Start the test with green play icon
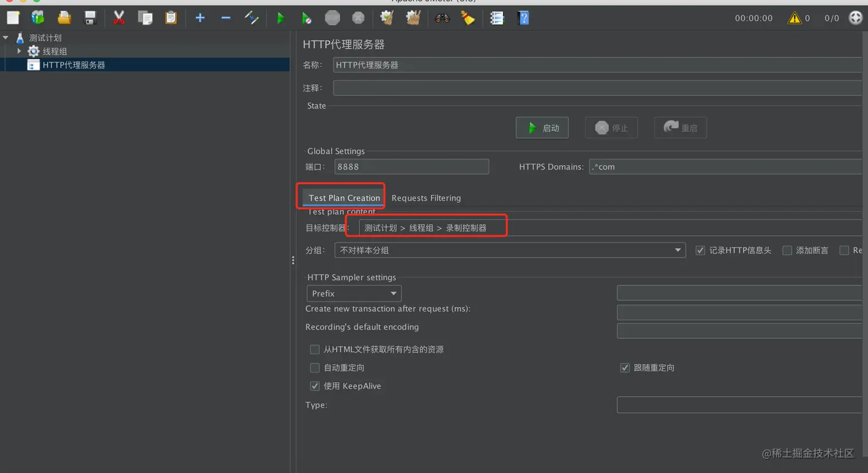The width and height of the screenshot is (868, 473). (x=281, y=18)
